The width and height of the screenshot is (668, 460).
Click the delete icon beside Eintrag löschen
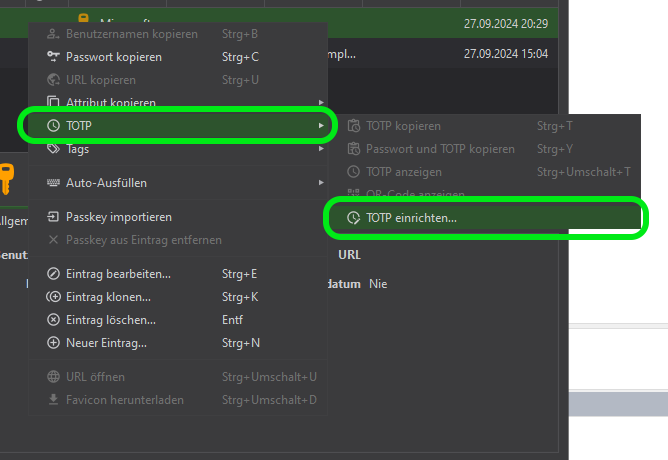(x=54, y=320)
